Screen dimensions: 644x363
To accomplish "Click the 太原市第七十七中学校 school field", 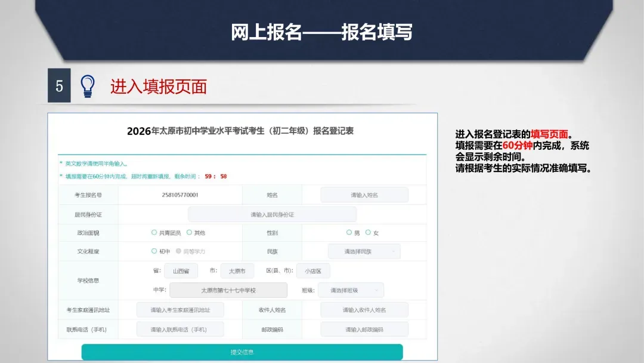I will [228, 290].
